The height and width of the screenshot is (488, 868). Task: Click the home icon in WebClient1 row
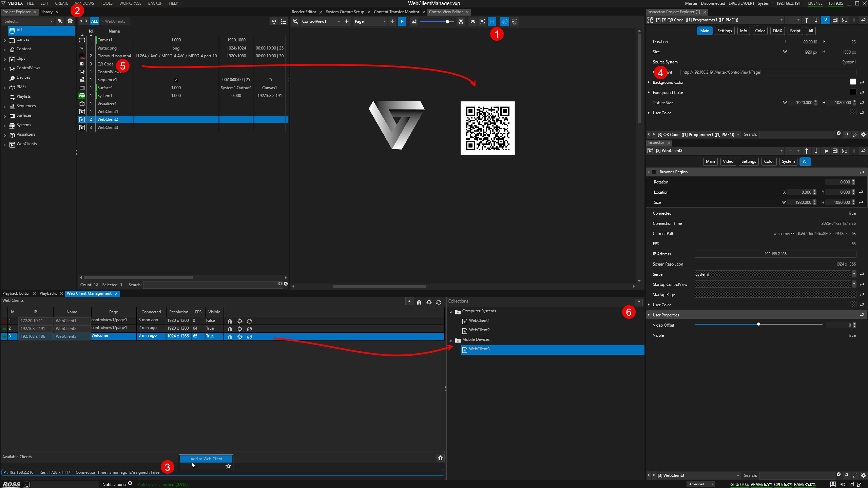230,321
